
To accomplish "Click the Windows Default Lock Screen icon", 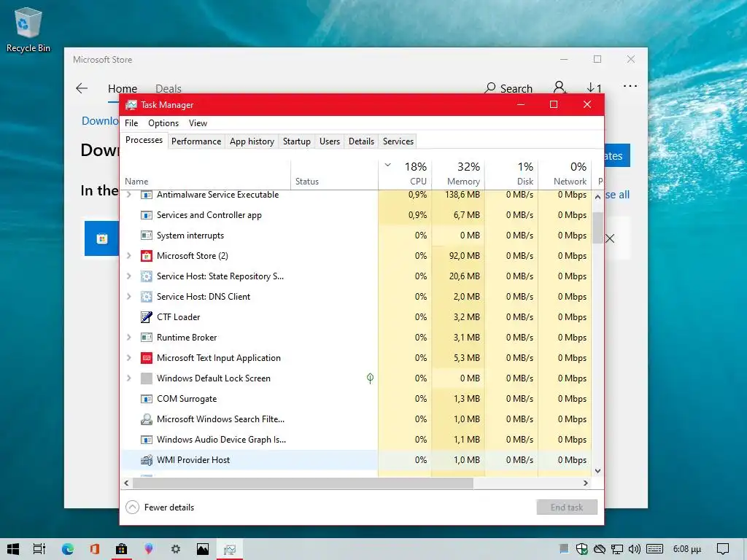I will tap(146, 378).
